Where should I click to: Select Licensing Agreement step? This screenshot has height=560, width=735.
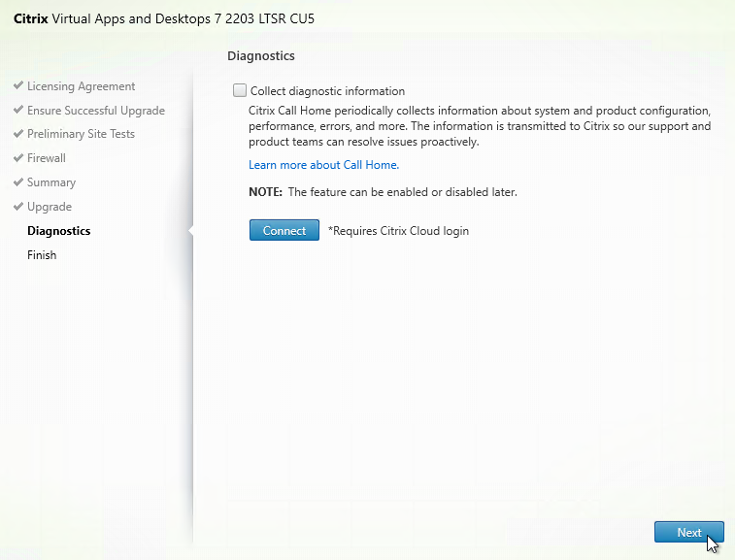point(82,86)
